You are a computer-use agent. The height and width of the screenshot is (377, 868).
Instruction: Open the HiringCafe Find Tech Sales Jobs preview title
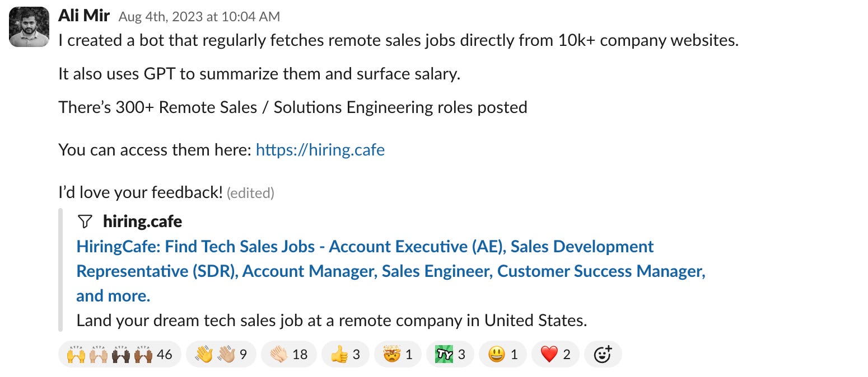click(x=391, y=271)
